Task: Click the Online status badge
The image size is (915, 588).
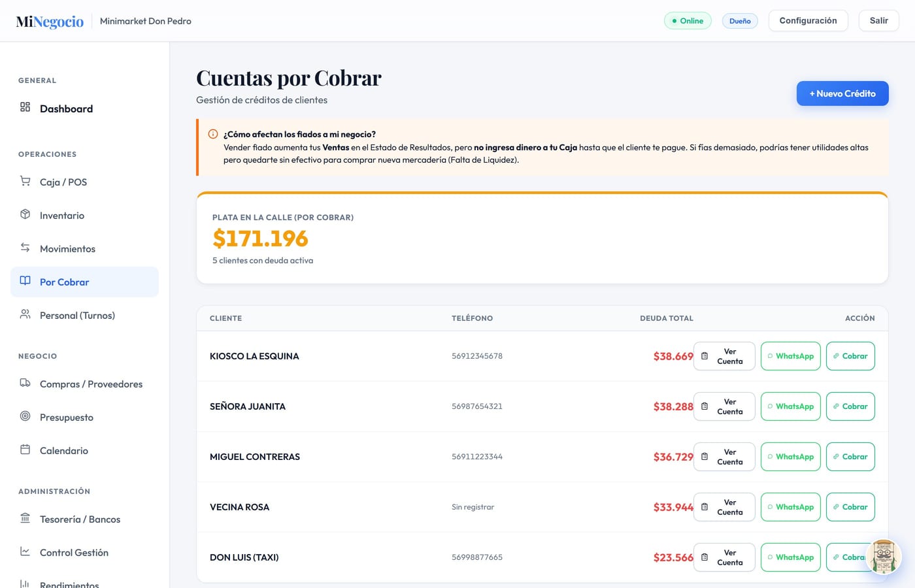Action: (x=688, y=21)
